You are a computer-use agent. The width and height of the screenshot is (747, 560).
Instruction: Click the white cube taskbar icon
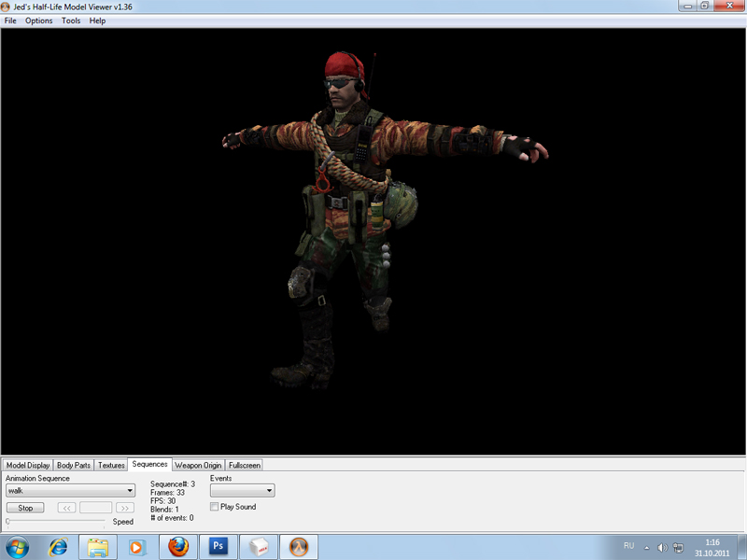[x=259, y=546]
